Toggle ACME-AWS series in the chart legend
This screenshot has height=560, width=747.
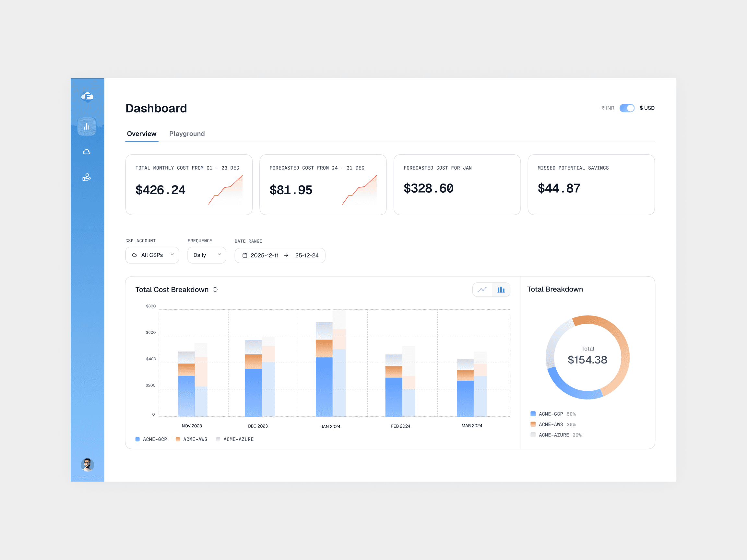192,439
